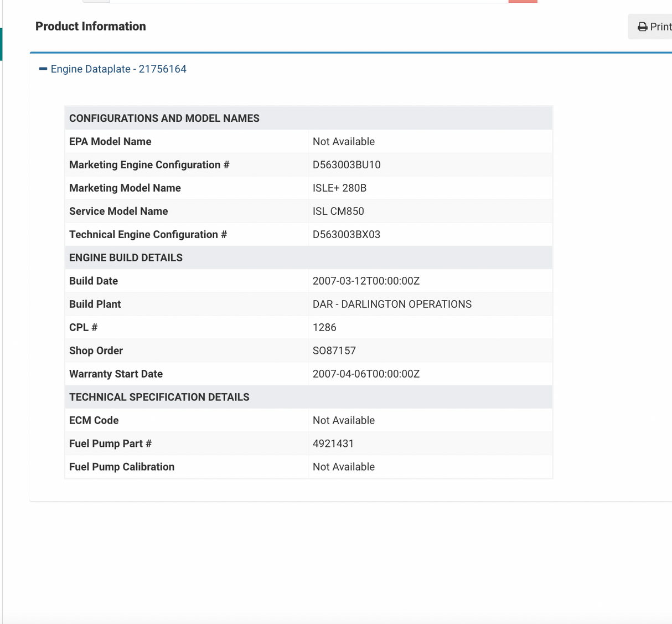Collapse Engine Dataplate using the minus icon
The height and width of the screenshot is (624, 672).
43,69
